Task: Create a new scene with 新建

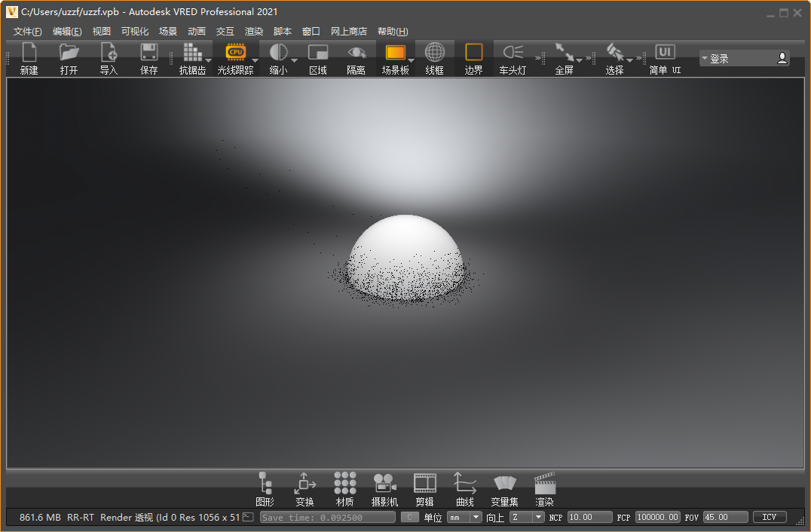Action: pyautogui.click(x=29, y=59)
